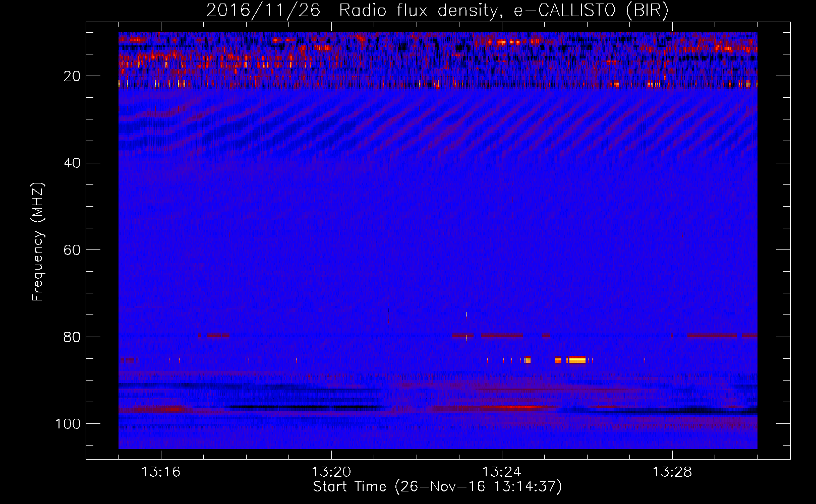Screen dimensions: 816x504
Task: Click the "Frequency (MHZ)" axis label
Action: point(37,242)
